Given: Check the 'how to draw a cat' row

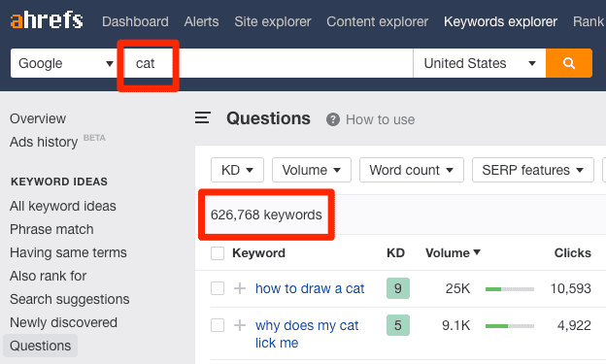Looking at the screenshot, I should tap(218, 288).
